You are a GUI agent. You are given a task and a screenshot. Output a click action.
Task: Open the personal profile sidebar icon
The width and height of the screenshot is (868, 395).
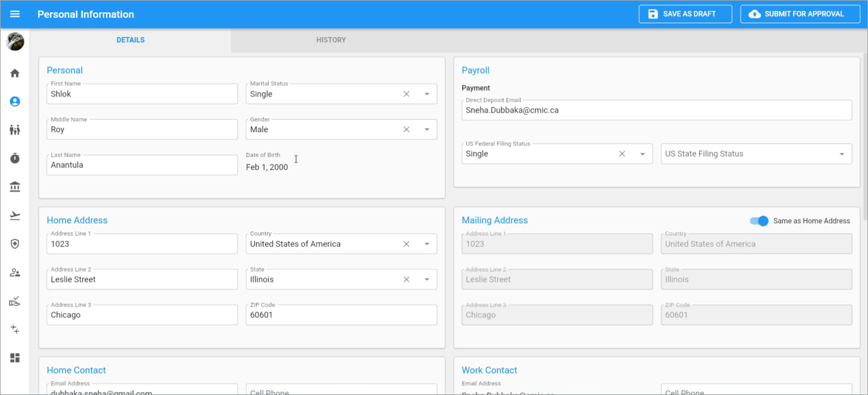click(x=15, y=102)
